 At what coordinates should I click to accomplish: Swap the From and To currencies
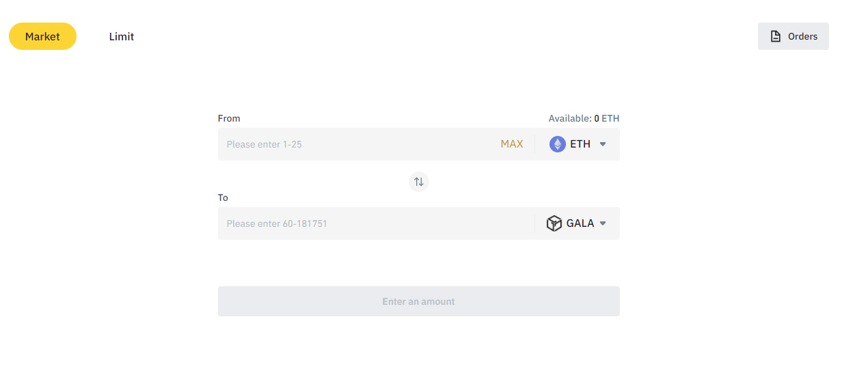(x=419, y=182)
